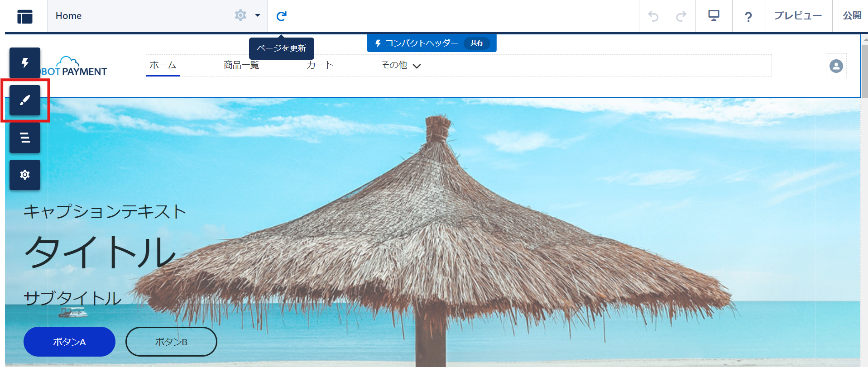Click the Experience Builder menu icon
Viewport: 868px width, 367px height.
tap(25, 16)
